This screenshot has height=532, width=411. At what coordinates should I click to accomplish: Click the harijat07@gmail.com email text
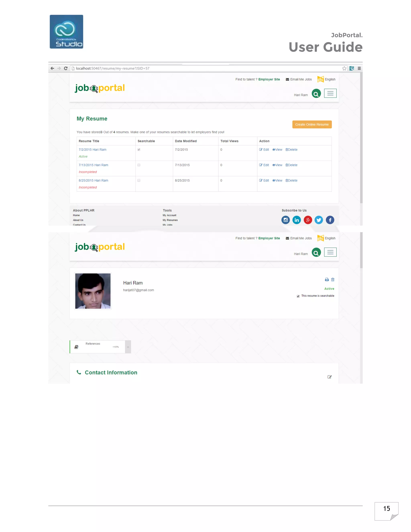(138, 290)
